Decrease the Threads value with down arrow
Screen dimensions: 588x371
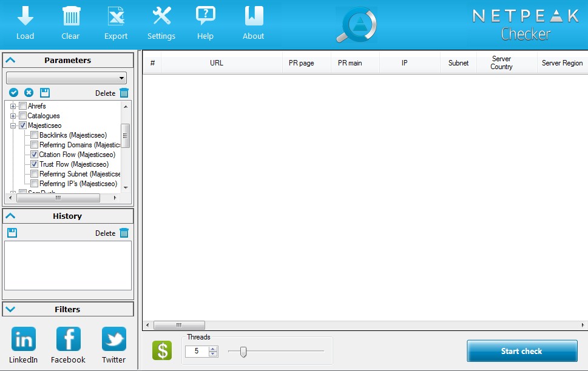[213, 354]
